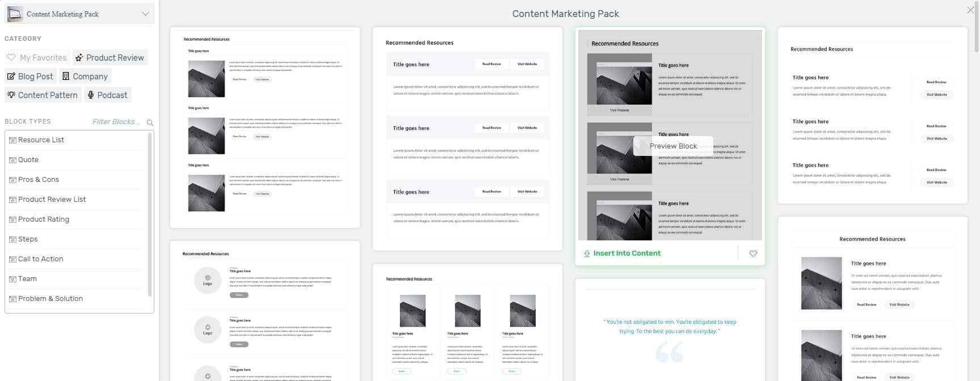The height and width of the screenshot is (381, 980).
Task: Add the highlighted block to favorites via heart icon
Action: click(753, 253)
